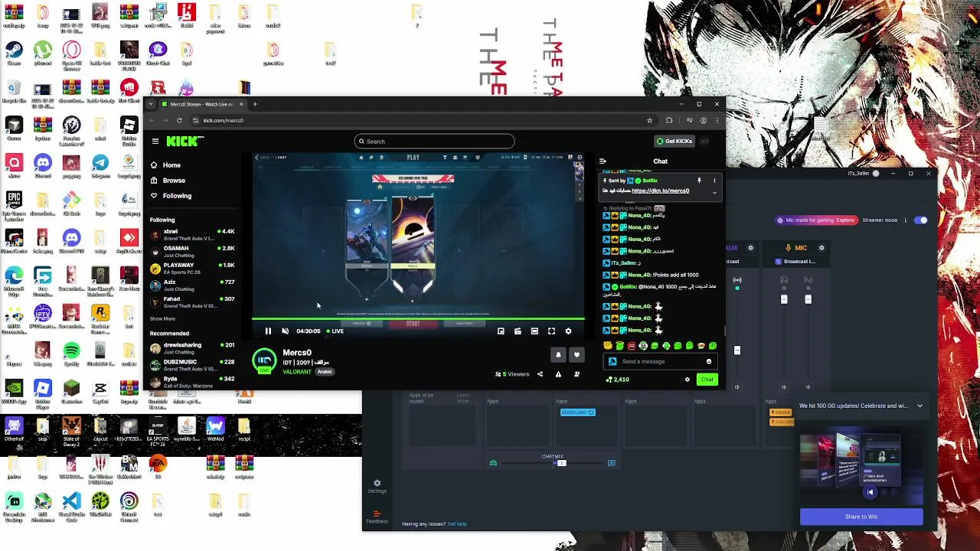Focus the Kick search box
The height and width of the screenshot is (551, 980).
coord(434,141)
